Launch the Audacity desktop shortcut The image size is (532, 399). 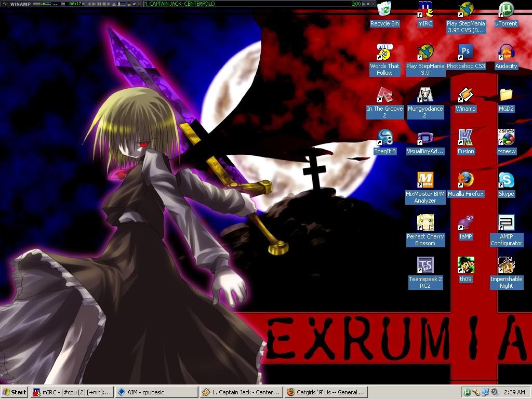[506, 57]
